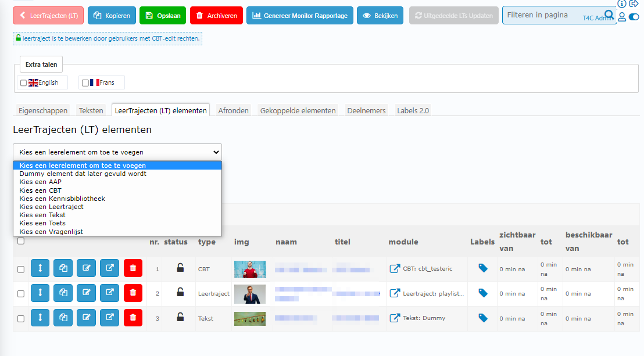Tick the Frans language checkbox
The width and height of the screenshot is (644, 356).
[85, 83]
